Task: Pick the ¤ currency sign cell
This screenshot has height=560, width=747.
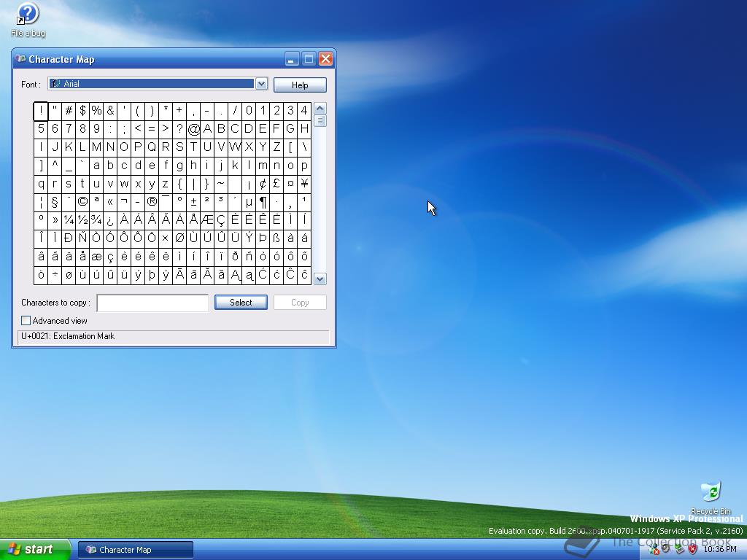Action: click(290, 183)
